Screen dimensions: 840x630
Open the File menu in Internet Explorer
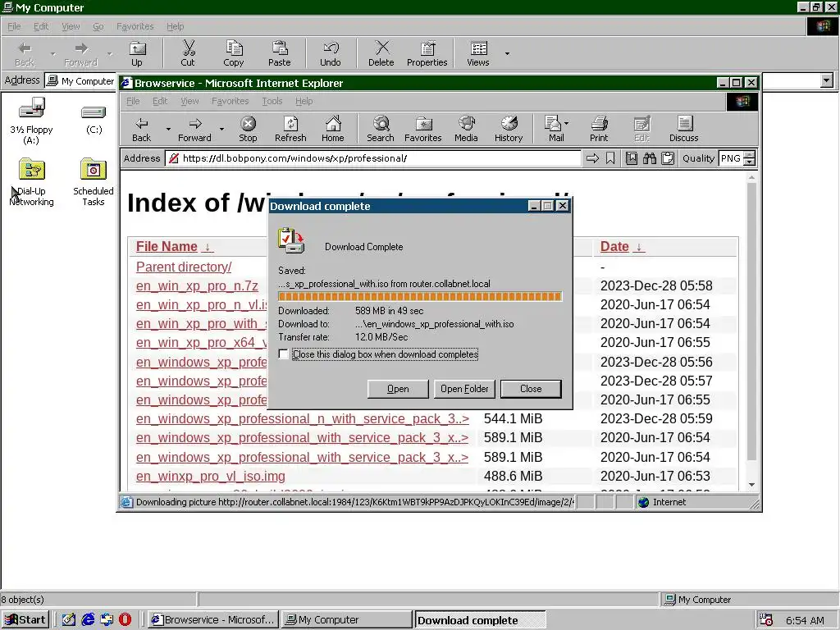[x=133, y=101]
